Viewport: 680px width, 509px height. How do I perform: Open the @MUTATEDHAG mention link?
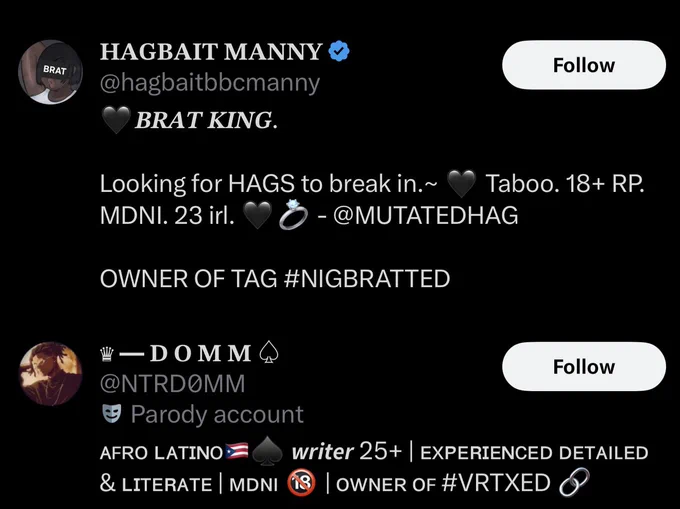click(425, 215)
